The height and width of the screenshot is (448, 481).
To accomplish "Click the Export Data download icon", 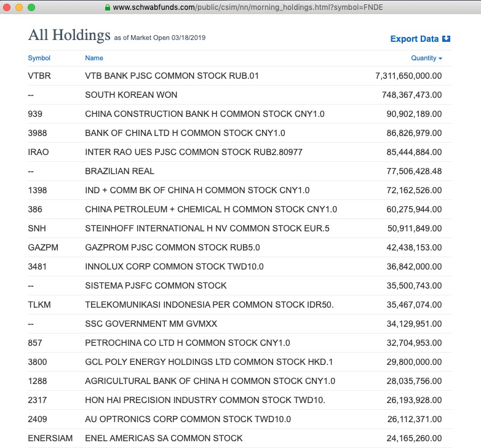I will pyautogui.click(x=447, y=39).
